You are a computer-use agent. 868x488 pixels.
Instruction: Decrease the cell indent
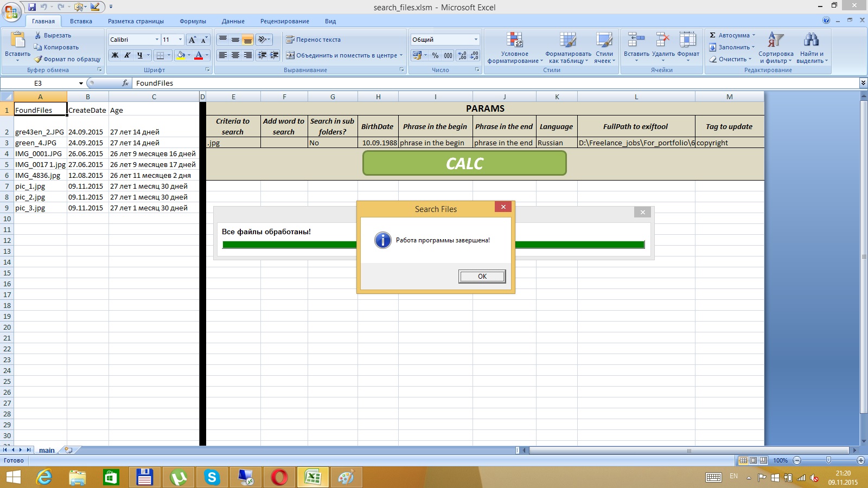263,55
